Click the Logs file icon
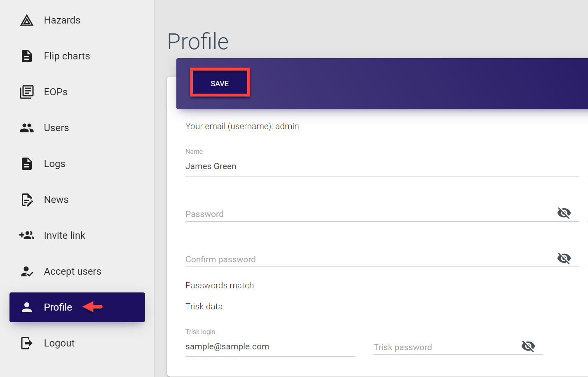The width and height of the screenshot is (588, 377). [x=27, y=164]
